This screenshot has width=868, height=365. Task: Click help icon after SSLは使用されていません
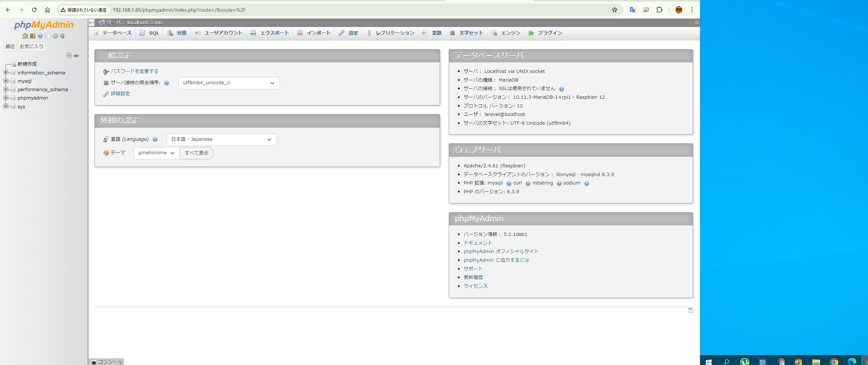pos(561,89)
